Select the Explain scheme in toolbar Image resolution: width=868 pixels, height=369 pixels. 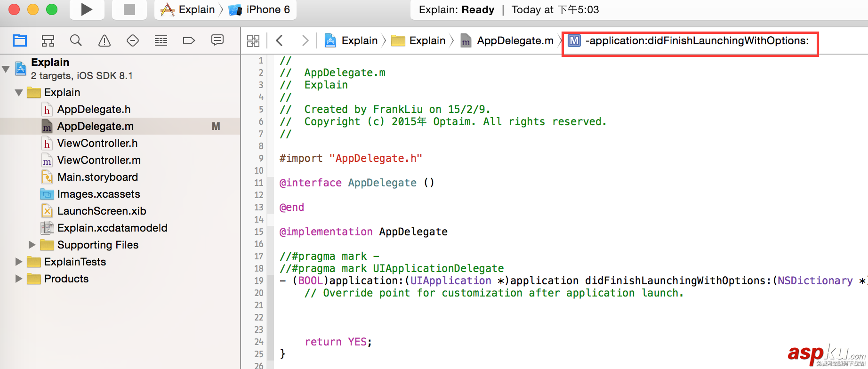188,9
